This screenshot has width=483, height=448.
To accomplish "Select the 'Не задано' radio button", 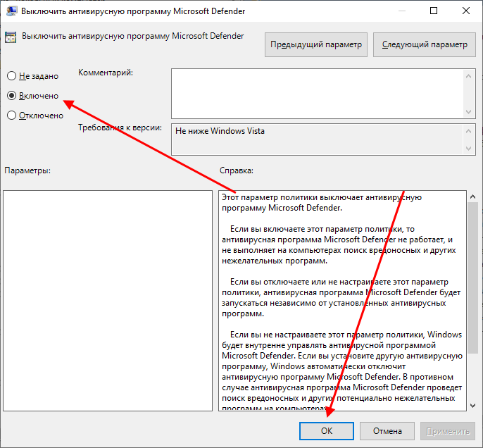I will click(x=11, y=76).
